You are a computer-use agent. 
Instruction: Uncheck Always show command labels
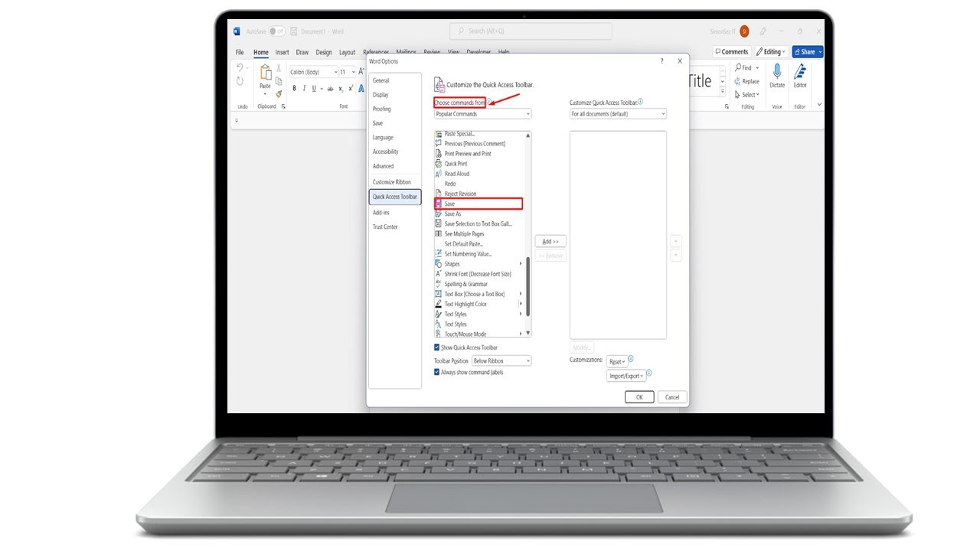coord(437,373)
